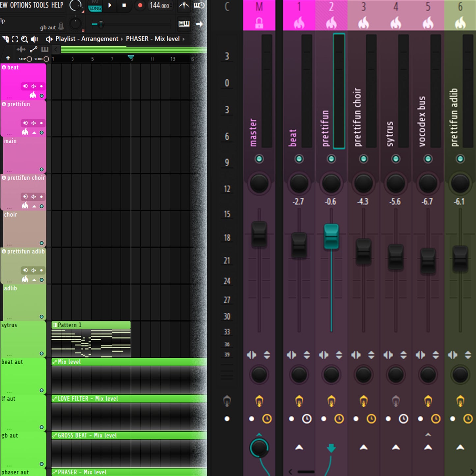This screenshot has width=476, height=476.
Task: Click the knob icon next to gb aut hint
Action: [61, 26]
